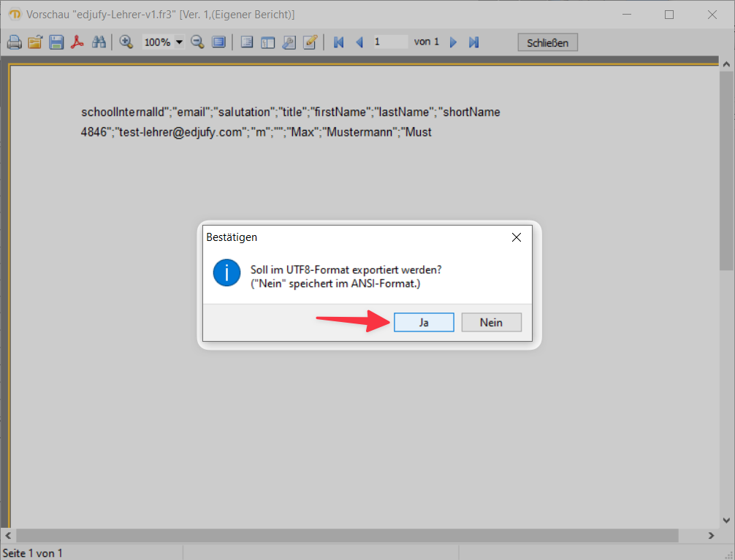Go to the previous page arrow
The width and height of the screenshot is (735, 560).
(359, 42)
